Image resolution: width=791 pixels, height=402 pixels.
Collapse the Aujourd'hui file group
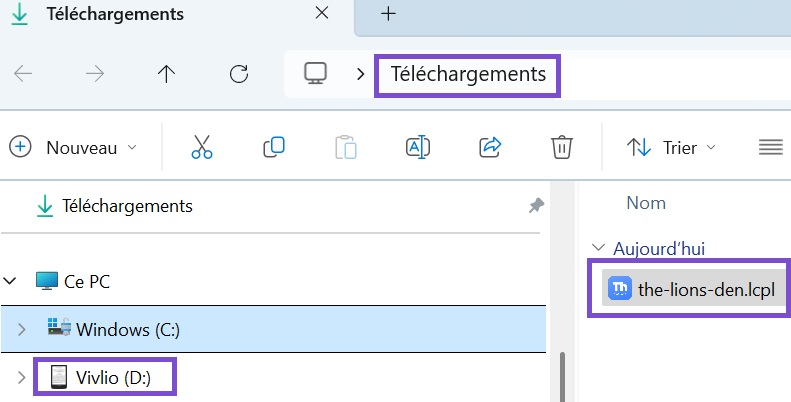pos(598,248)
